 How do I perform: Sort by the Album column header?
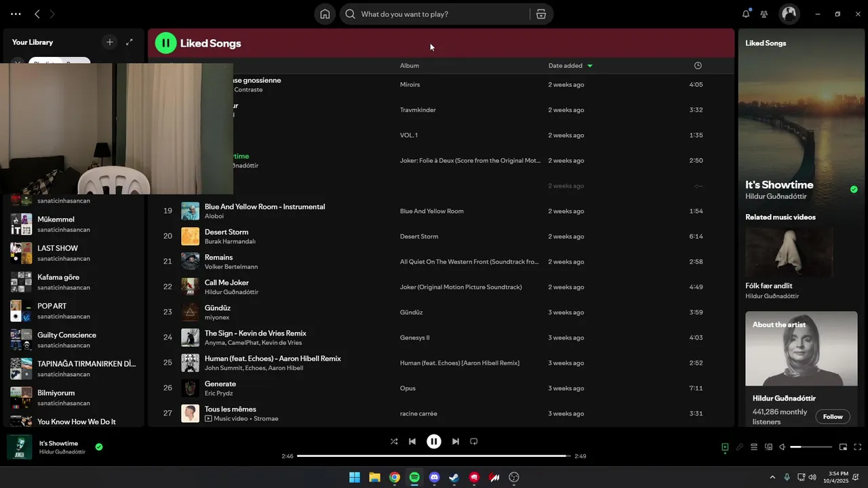(x=410, y=66)
